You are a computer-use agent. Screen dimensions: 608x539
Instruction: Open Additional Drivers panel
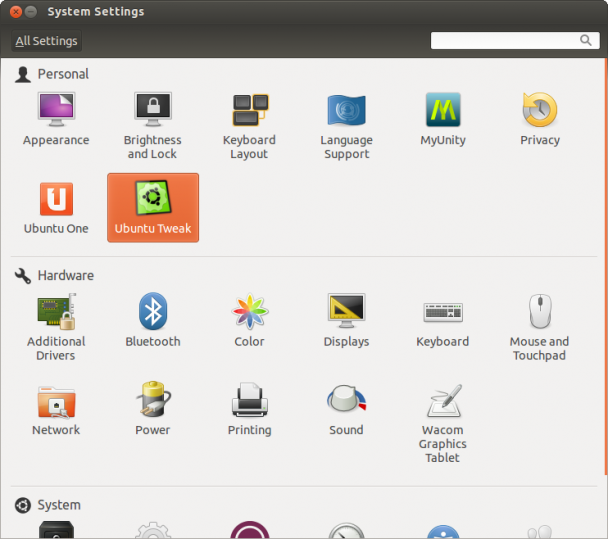[x=56, y=328]
